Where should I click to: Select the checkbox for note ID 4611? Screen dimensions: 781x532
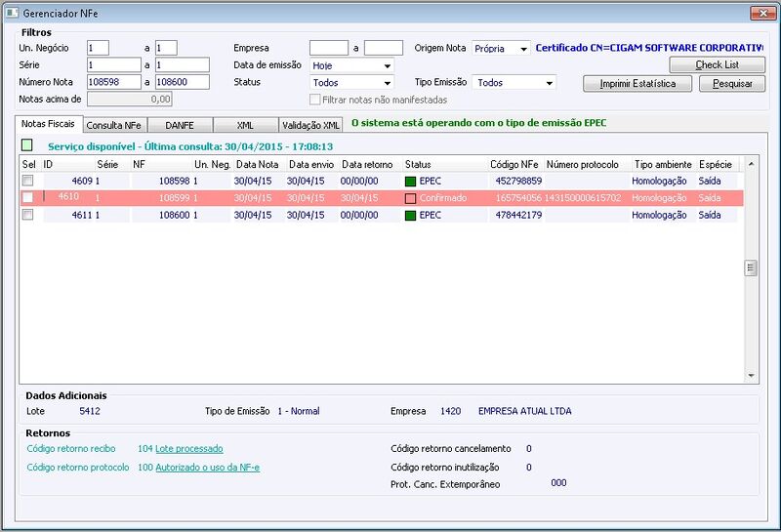(x=28, y=215)
